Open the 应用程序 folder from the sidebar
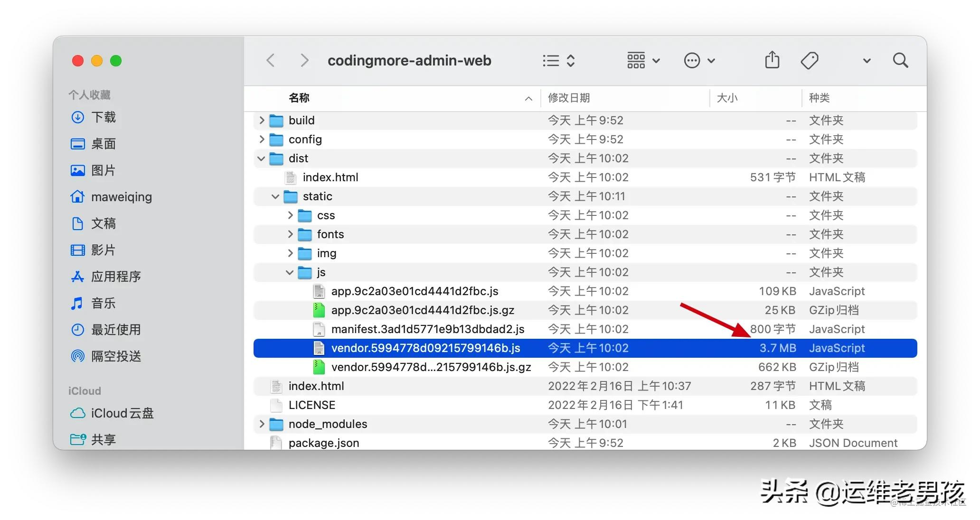This screenshot has width=980, height=520. point(77,277)
